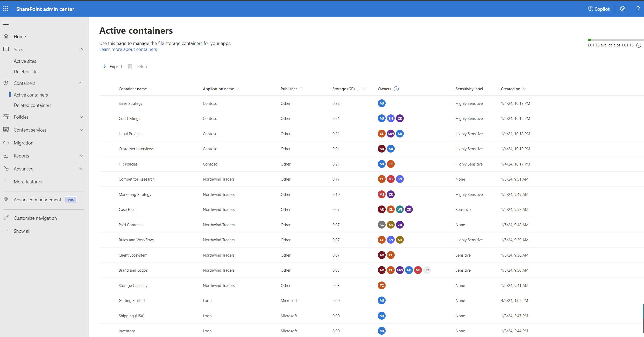Screen dimensions: 644x337
Task: Select the Deleted containers menu item
Action: coord(32,105)
